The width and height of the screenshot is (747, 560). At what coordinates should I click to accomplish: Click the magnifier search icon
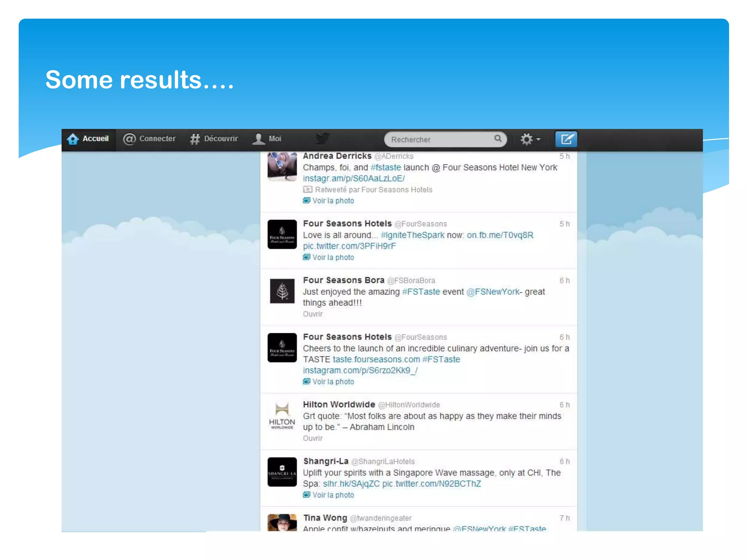click(498, 139)
